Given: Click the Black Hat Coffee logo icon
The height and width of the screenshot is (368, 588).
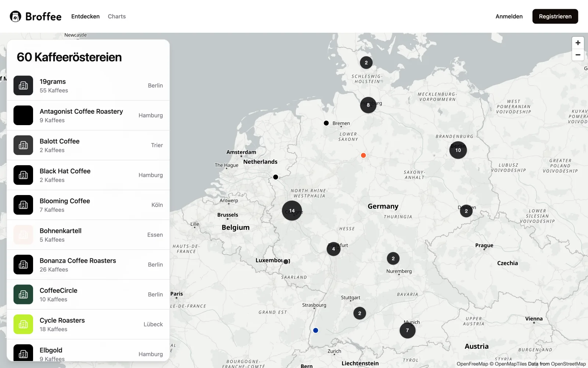Looking at the screenshot, I should pyautogui.click(x=23, y=175).
